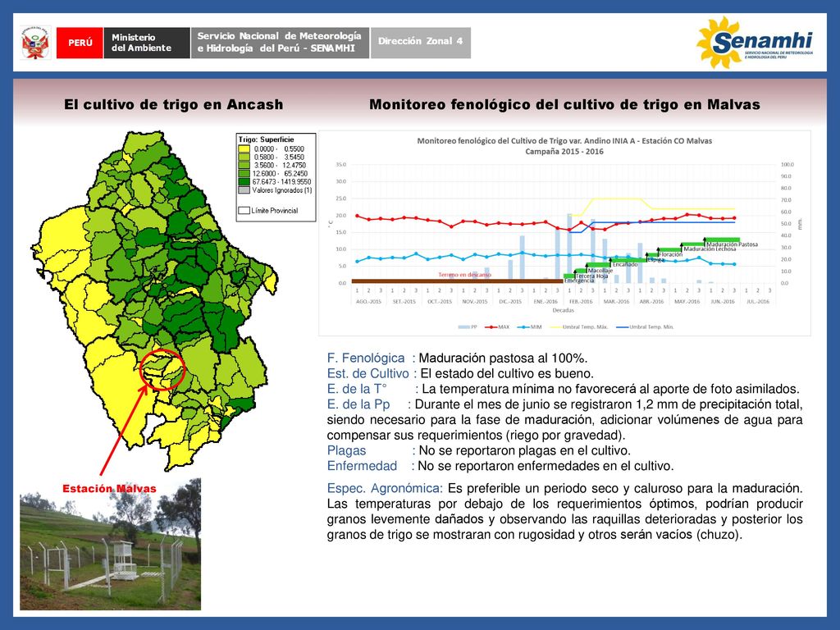Screen dimensions: 840x630
Task: Pick the 0.5800 - 3.5450 legend swatch
Action: coord(244,157)
